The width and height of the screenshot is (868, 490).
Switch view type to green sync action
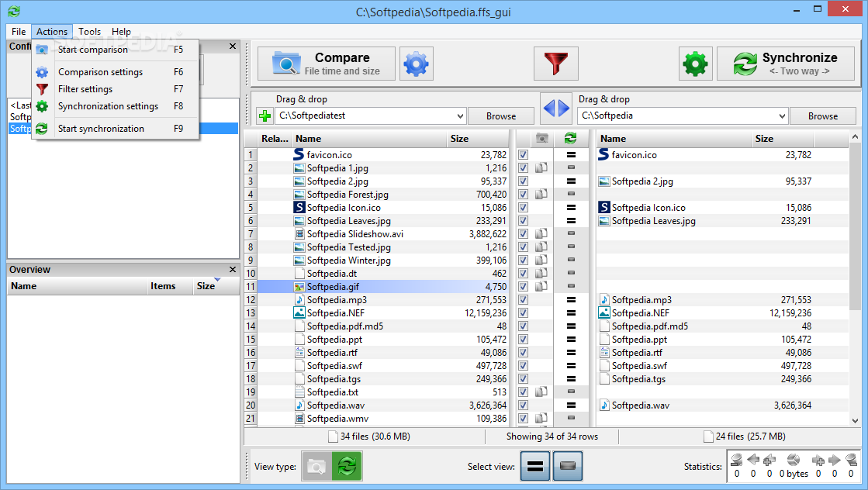pyautogui.click(x=347, y=466)
